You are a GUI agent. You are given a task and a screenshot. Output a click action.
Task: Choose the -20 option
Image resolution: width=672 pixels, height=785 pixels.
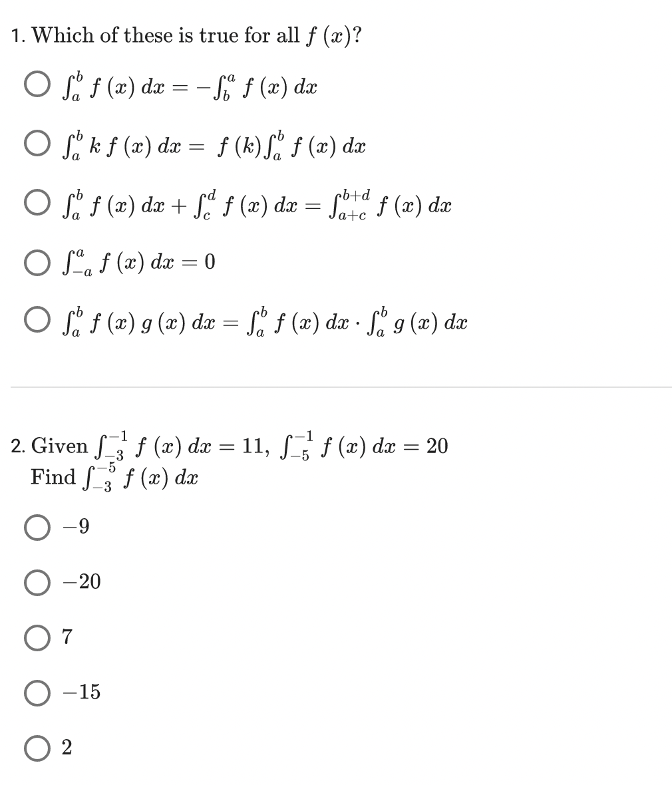pyautogui.click(x=36, y=582)
